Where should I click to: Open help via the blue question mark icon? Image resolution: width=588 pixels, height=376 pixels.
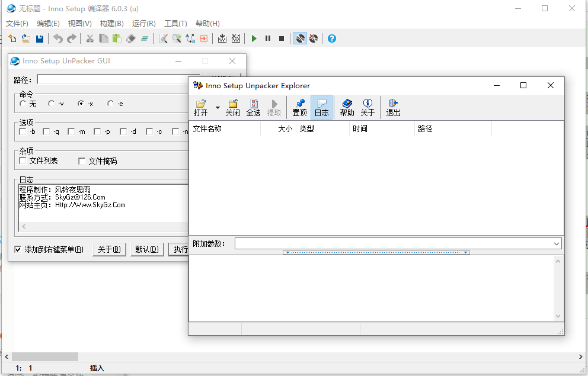[x=332, y=38]
